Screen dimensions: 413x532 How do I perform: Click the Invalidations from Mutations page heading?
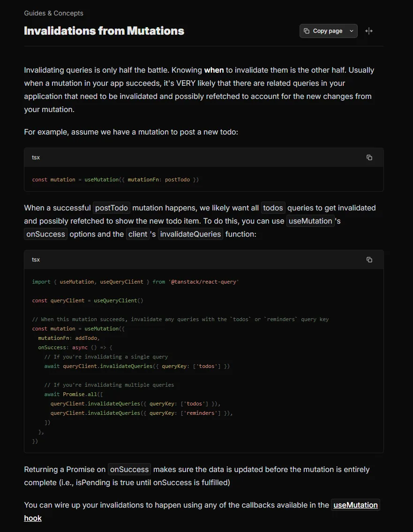(x=104, y=31)
